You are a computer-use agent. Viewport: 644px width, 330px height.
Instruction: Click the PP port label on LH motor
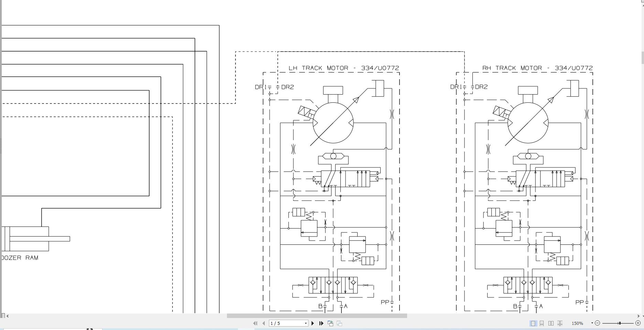coord(385,302)
